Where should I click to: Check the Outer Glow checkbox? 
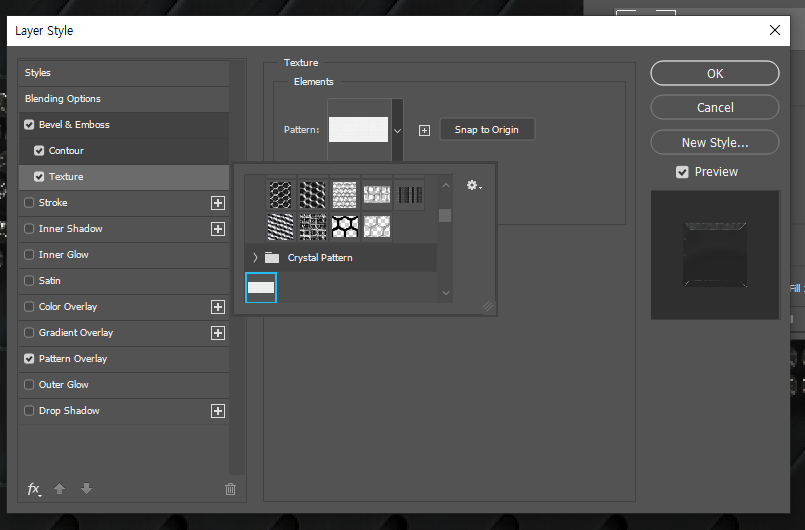coord(29,385)
